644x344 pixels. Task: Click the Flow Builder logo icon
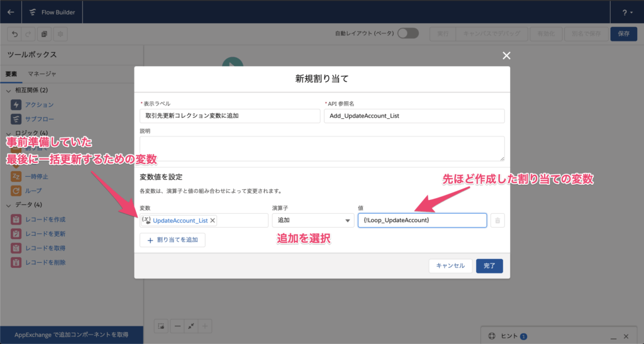pos(33,13)
